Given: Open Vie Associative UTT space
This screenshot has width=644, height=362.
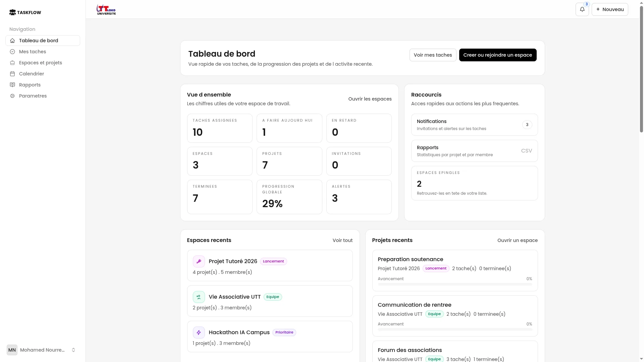Looking at the screenshot, I should tap(270, 301).
